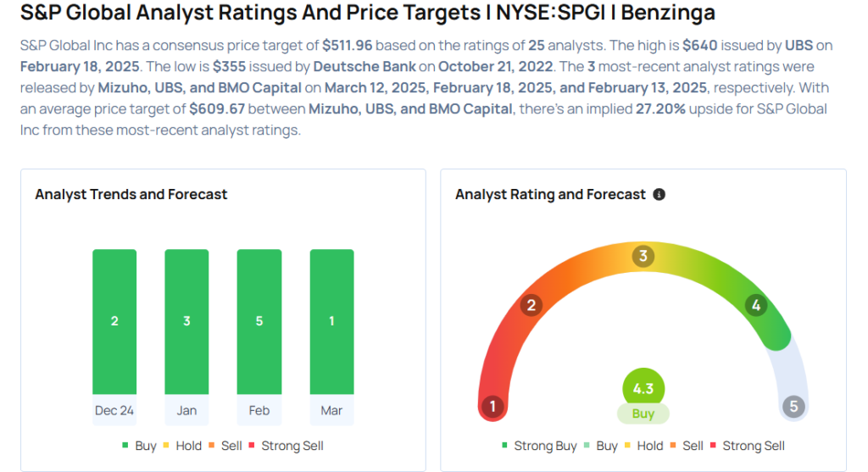Click the Dec 24 month label
Screen dimensions: 868x472
[114, 411]
